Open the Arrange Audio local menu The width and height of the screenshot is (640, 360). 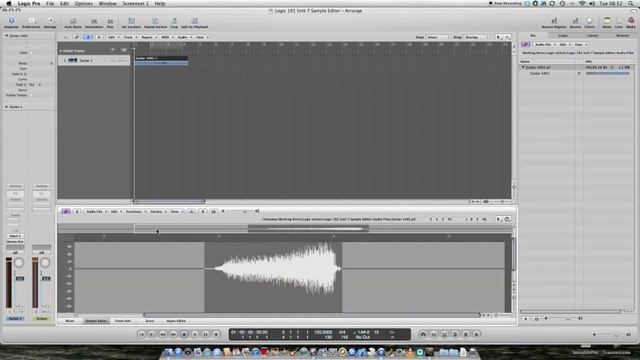[184, 37]
